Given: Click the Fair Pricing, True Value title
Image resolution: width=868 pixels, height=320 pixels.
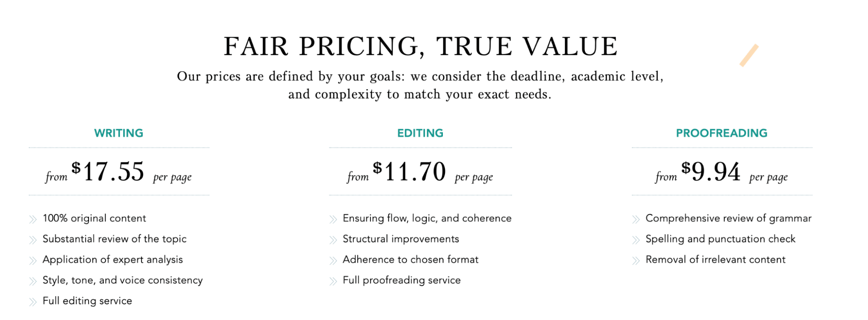Looking at the screenshot, I should pyautogui.click(x=420, y=46).
